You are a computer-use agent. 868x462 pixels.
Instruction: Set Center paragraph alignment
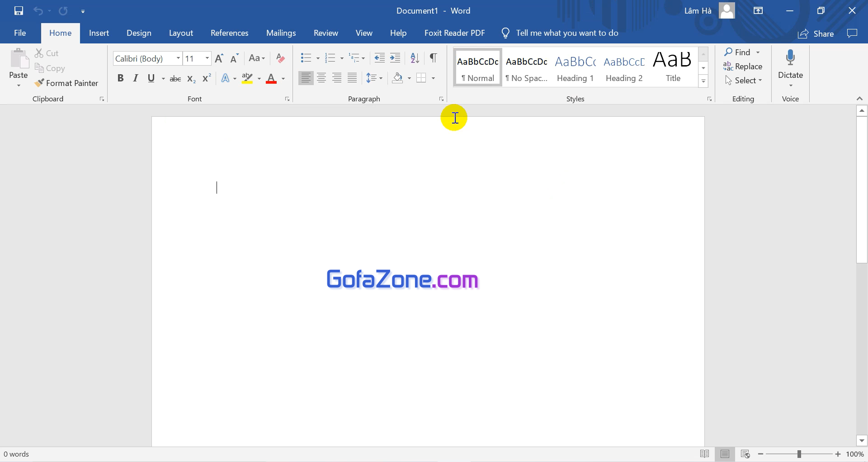tap(321, 78)
